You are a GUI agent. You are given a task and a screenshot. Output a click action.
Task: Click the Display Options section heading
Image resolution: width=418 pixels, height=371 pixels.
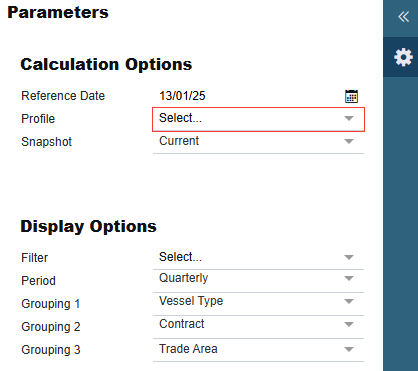(88, 227)
